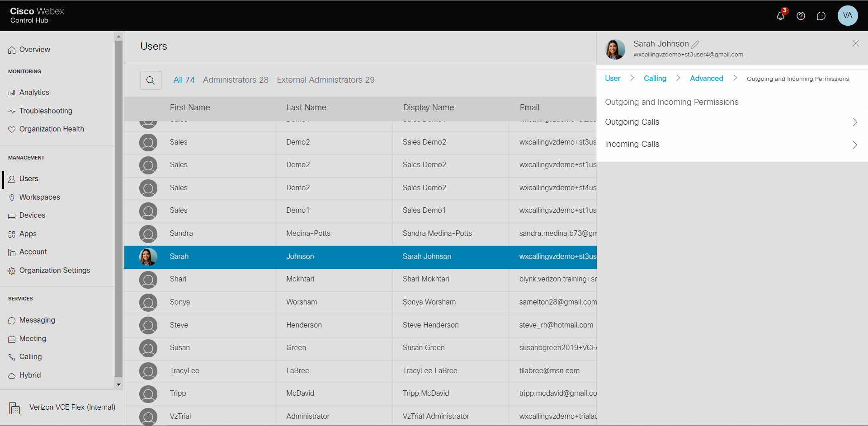Open the Devices section
868x426 pixels.
point(32,215)
